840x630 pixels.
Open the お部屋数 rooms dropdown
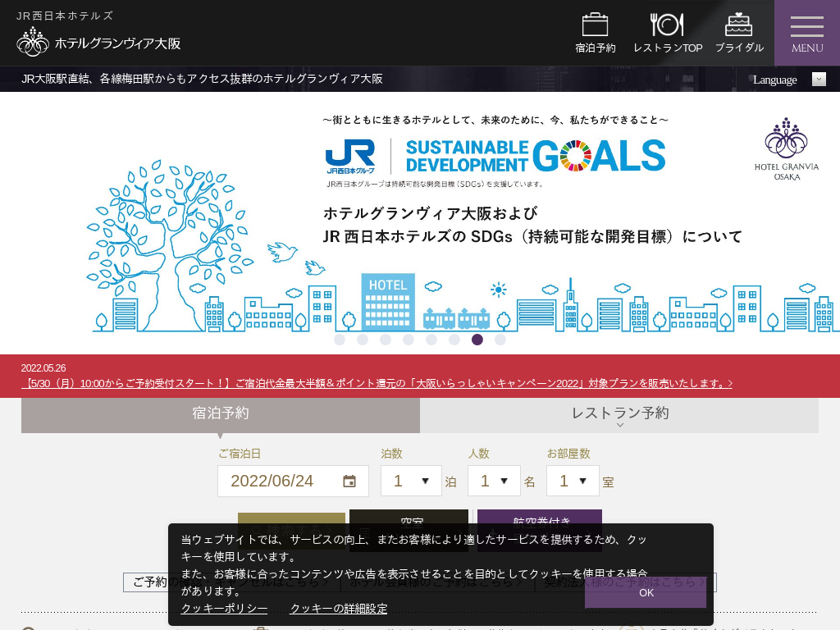tap(573, 481)
